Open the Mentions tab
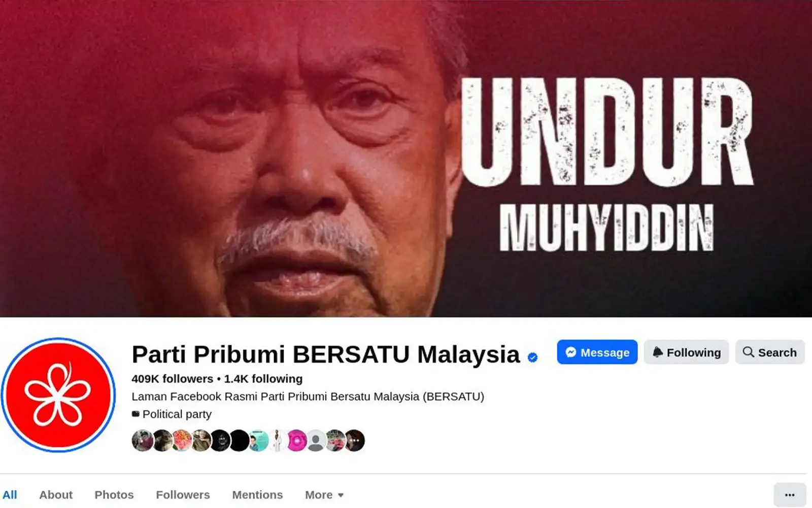 (x=257, y=495)
